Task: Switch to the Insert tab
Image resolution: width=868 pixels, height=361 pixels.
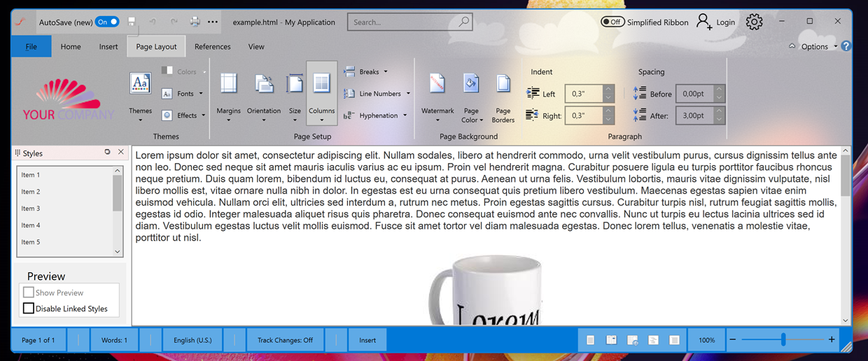Action: pos(108,46)
